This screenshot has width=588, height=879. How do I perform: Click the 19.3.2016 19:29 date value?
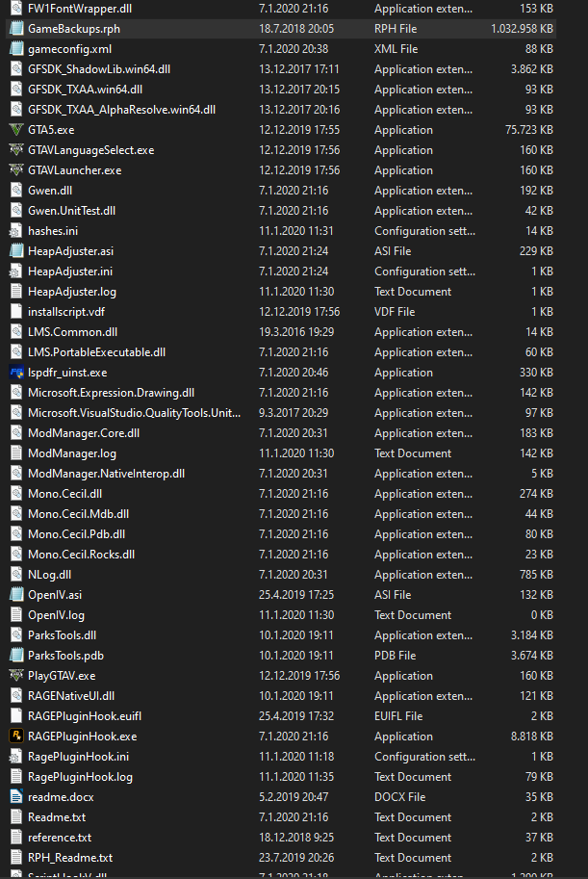[x=296, y=332]
